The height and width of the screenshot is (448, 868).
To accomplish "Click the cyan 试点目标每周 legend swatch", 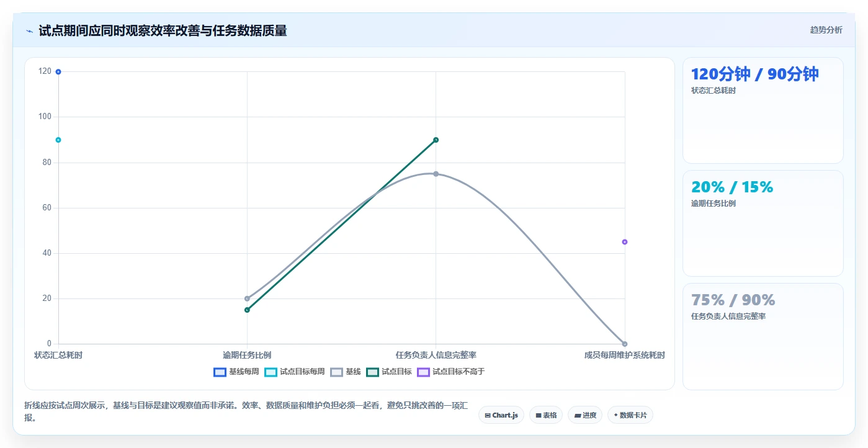I will coord(271,372).
